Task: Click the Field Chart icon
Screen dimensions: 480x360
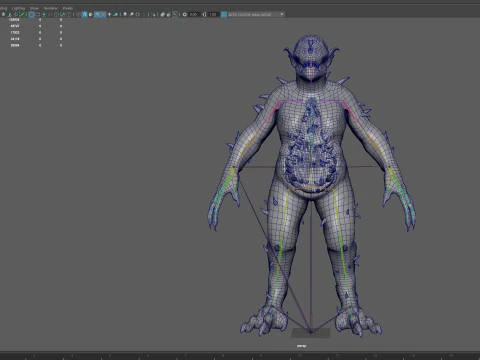Action: [57, 14]
